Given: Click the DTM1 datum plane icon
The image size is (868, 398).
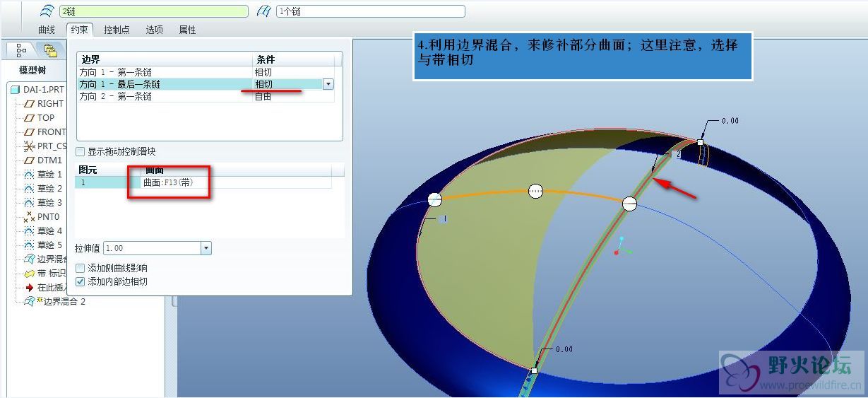Looking at the screenshot, I should 30,160.
